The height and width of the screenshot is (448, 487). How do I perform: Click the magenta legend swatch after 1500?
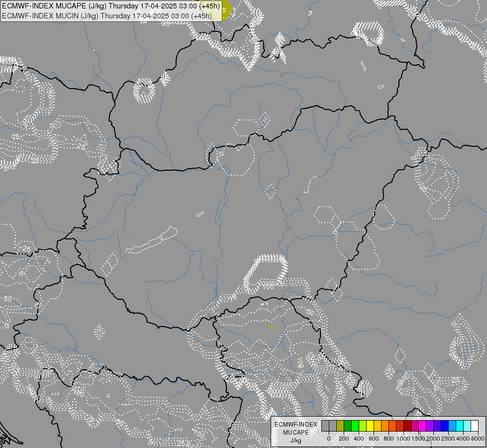tap(423, 426)
